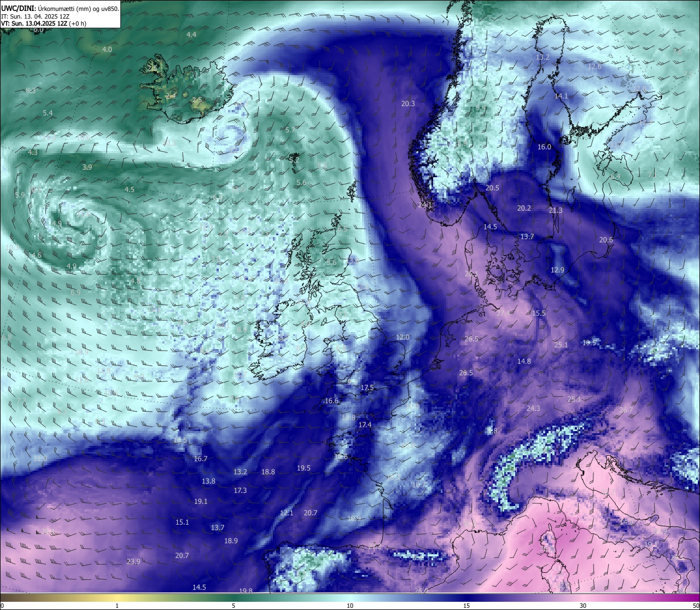
Task: Click the color scale near the 5 tick
Action: [x=234, y=597]
